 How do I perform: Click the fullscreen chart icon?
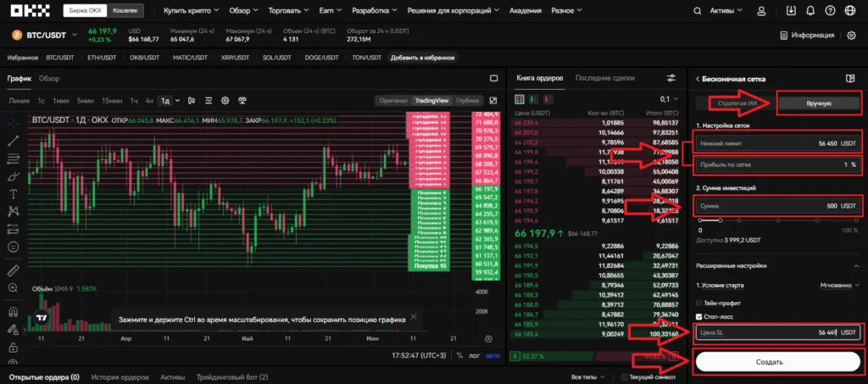[493, 101]
